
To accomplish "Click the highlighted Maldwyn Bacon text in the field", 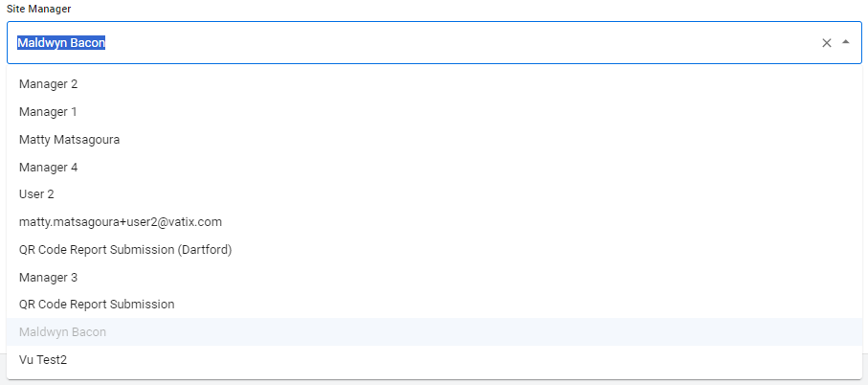I will click(x=61, y=43).
